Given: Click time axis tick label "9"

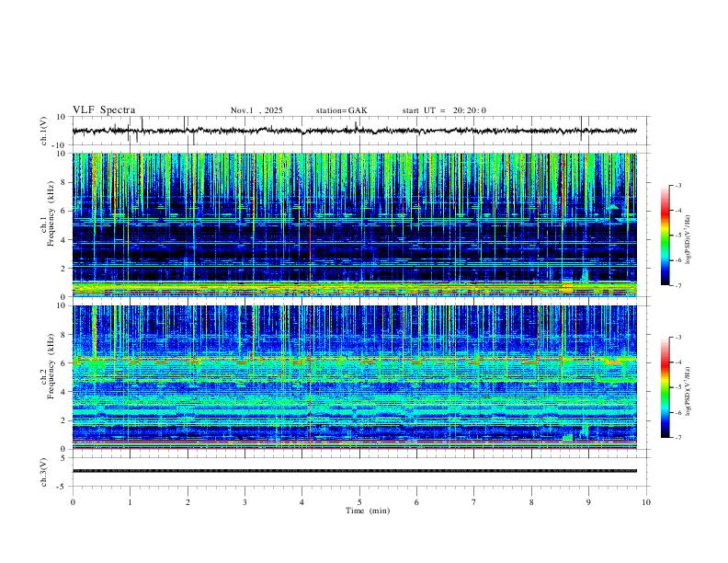Looking at the screenshot, I should tap(588, 502).
